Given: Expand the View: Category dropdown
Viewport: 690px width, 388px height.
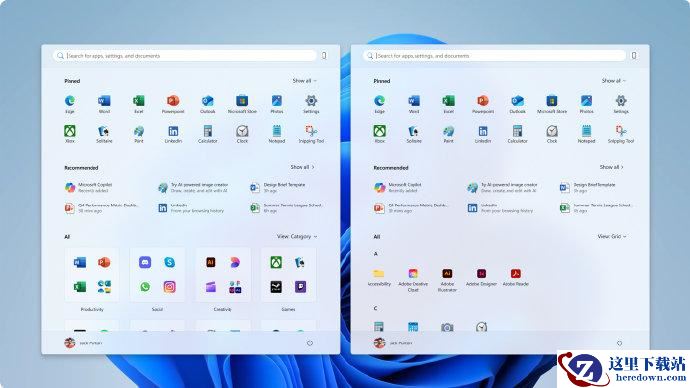Looking at the screenshot, I should pyautogui.click(x=297, y=237).
